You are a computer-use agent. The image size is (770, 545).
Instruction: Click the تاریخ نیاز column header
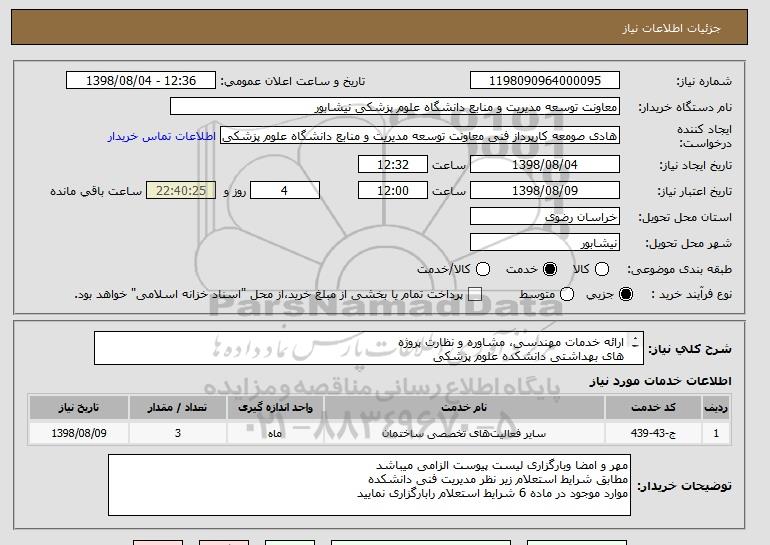(x=79, y=408)
